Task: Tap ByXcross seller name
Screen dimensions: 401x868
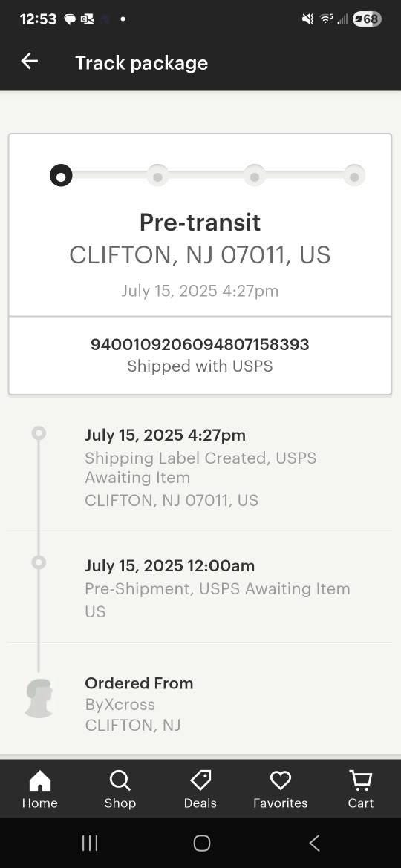Action: tap(120, 704)
